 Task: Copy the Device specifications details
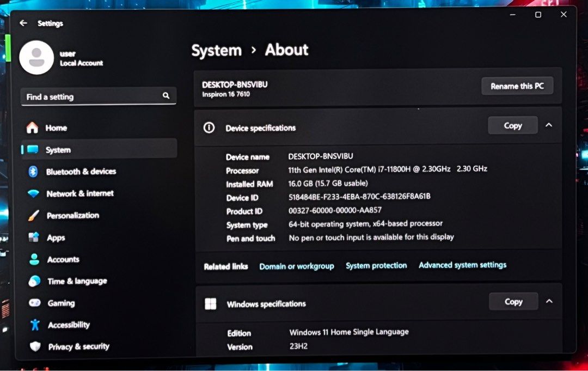coord(512,125)
